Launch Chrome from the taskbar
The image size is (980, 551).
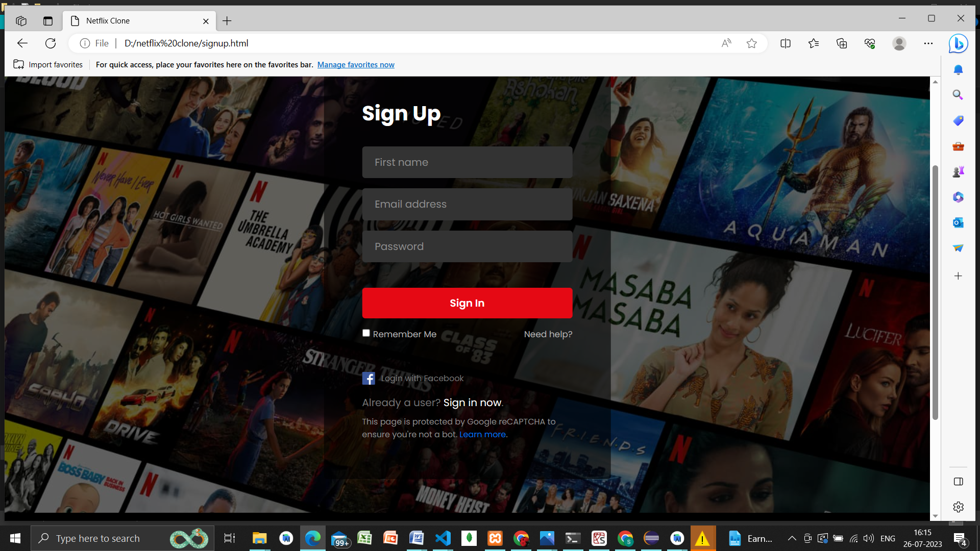pos(521,538)
